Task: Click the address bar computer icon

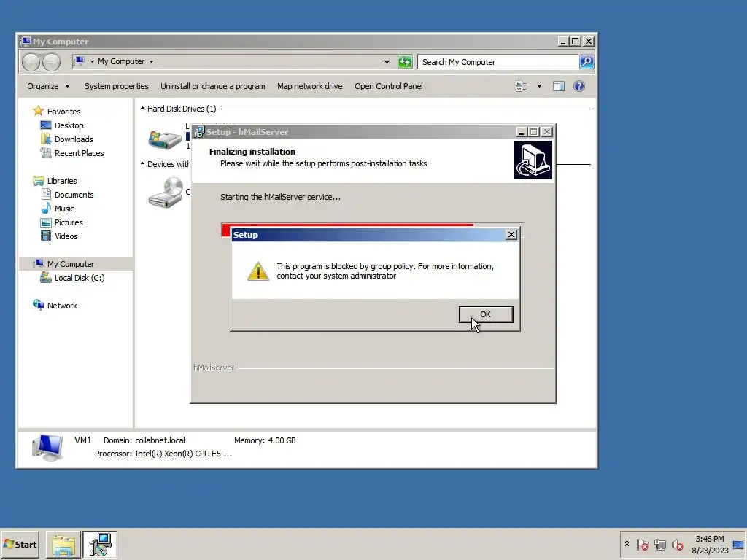Action: (79, 61)
